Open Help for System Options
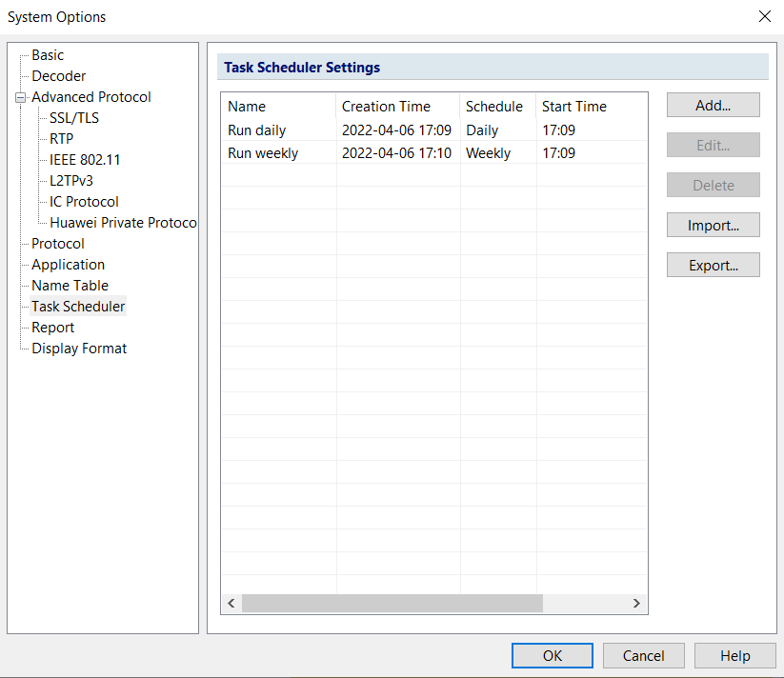The image size is (784, 678). point(735,655)
